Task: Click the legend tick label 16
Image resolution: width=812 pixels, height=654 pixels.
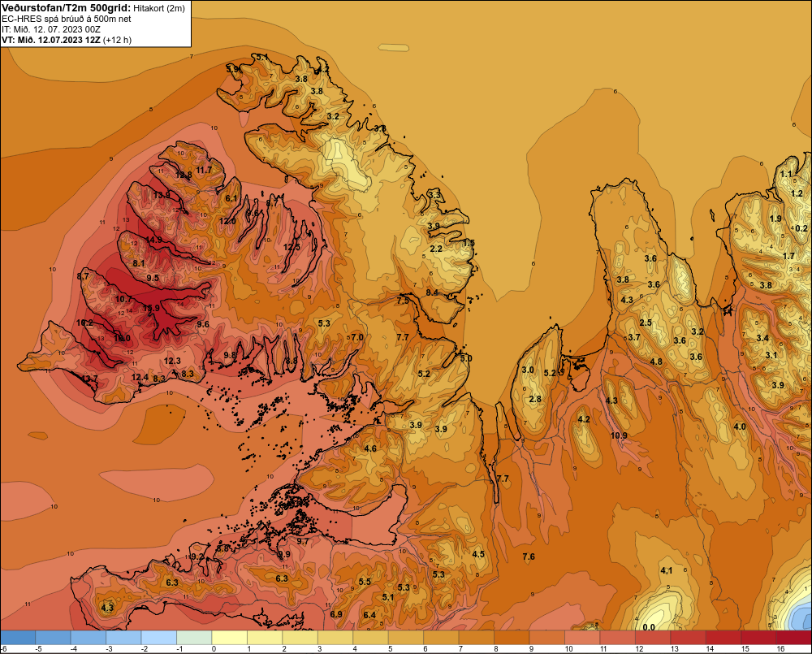Action: [x=780, y=649]
